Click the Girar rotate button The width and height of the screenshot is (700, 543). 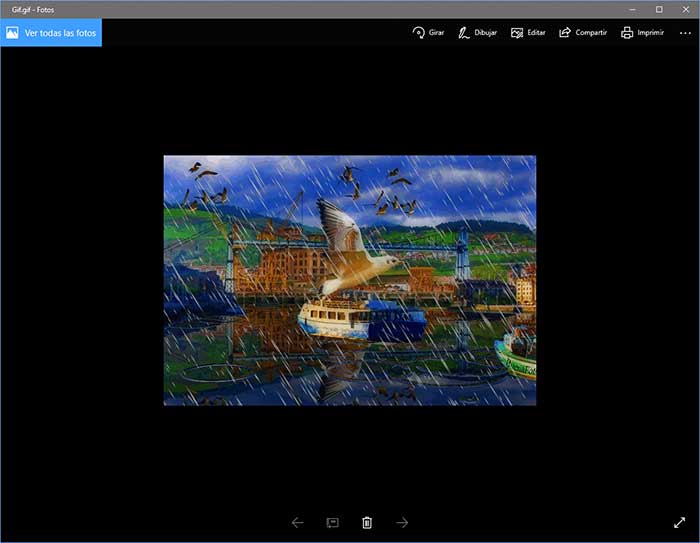[x=428, y=33]
